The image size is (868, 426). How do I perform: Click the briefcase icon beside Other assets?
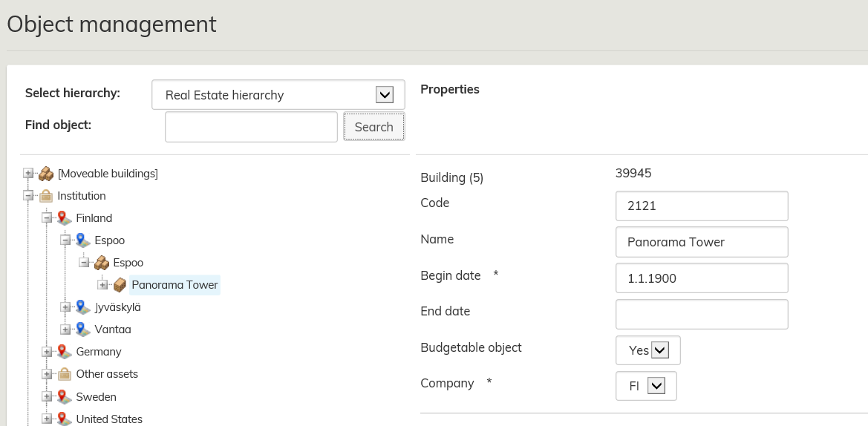tap(65, 374)
